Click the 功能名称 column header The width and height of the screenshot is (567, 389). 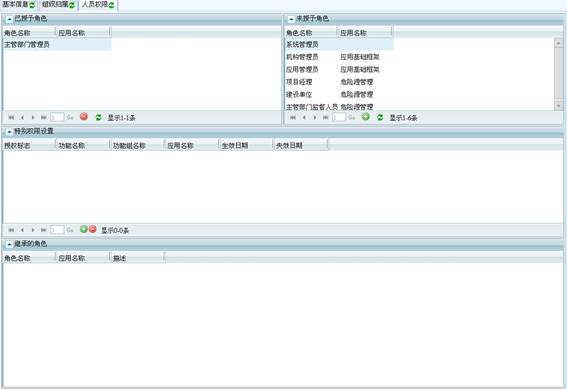click(x=83, y=145)
